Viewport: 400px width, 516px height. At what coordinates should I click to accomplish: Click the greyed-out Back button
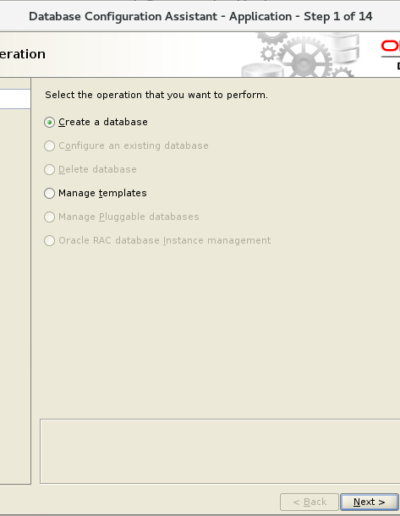(309, 502)
